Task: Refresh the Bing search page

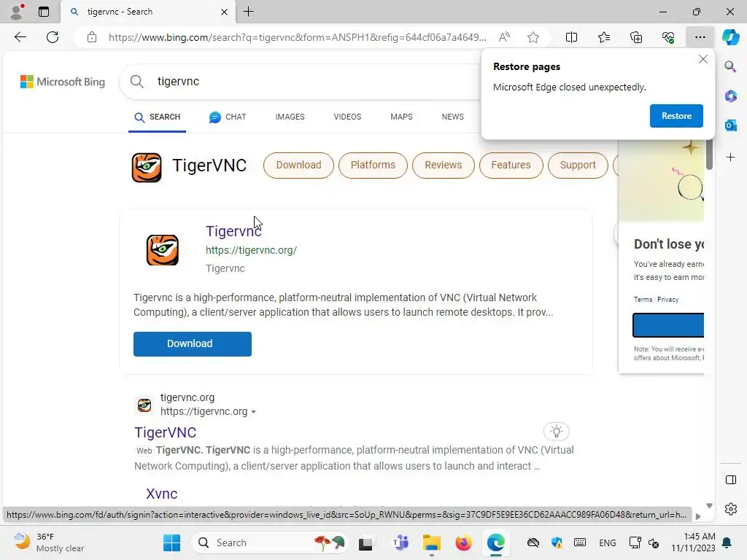Action: coord(53,37)
